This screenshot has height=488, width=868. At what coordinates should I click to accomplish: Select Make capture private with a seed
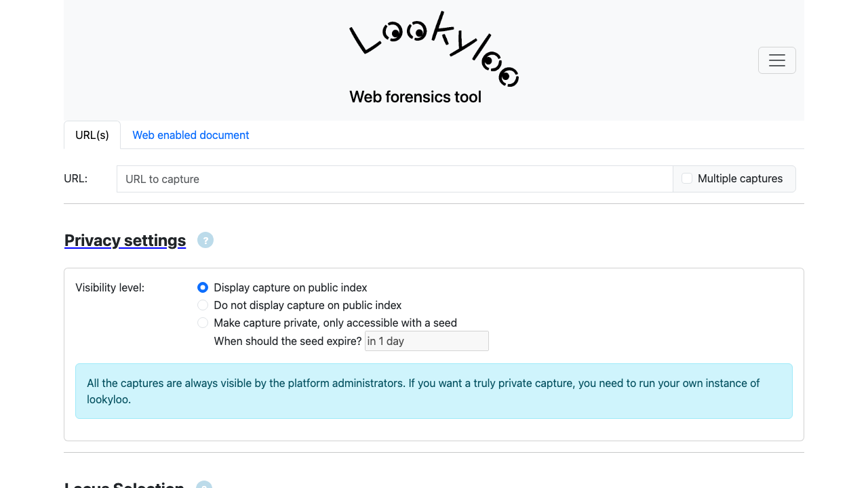203,323
